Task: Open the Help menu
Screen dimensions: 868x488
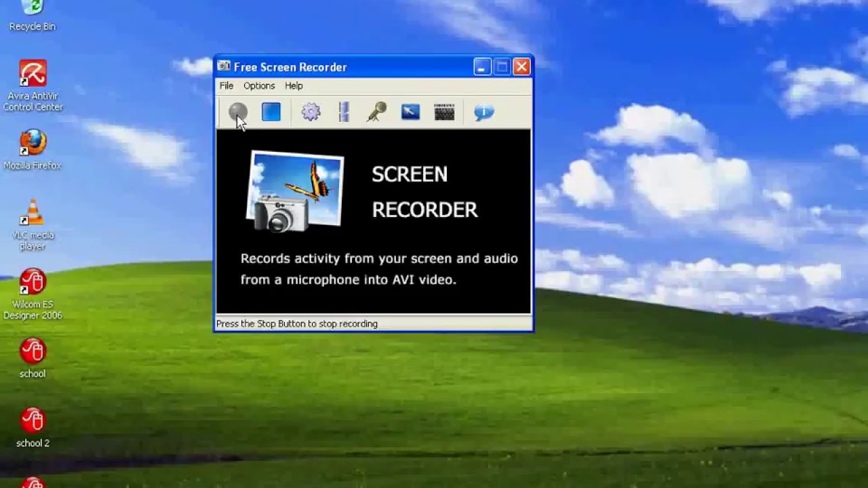Action: click(x=294, y=86)
